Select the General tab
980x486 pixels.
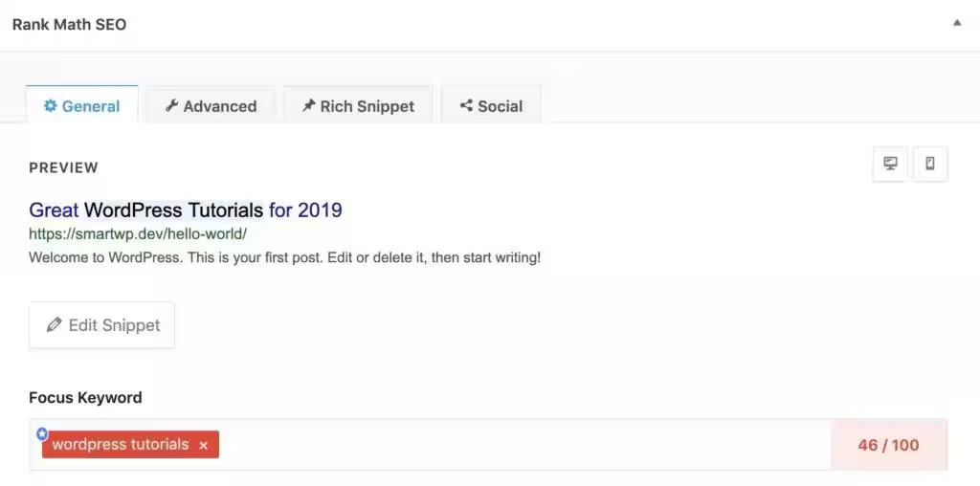(x=82, y=105)
